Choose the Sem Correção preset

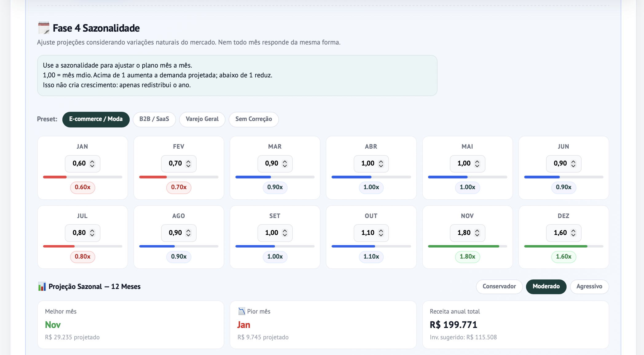pyautogui.click(x=253, y=119)
